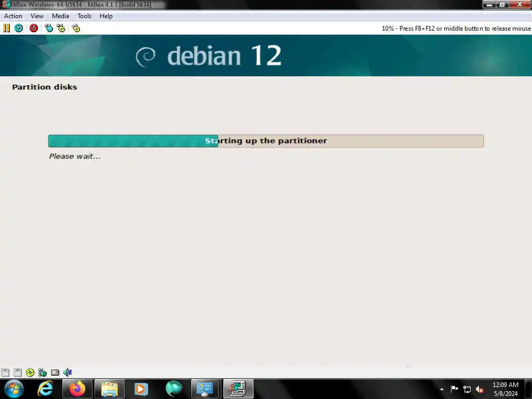Screen dimensions: 532x399
Task: Restore down the 86Box window
Action: (x=502, y=4)
